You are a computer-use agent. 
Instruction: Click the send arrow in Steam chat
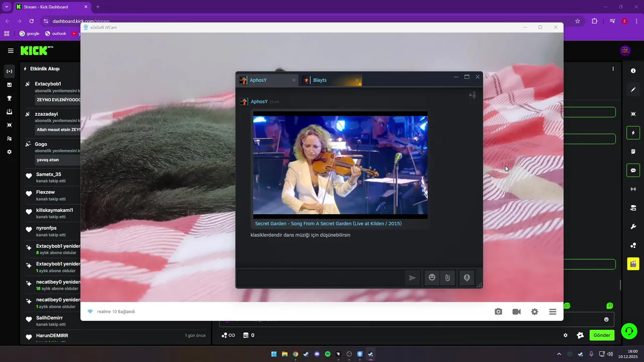(x=412, y=278)
